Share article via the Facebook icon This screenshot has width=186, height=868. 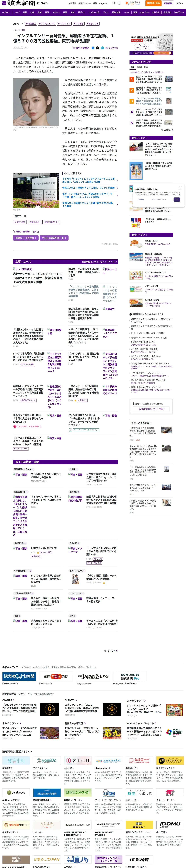pos(93,48)
